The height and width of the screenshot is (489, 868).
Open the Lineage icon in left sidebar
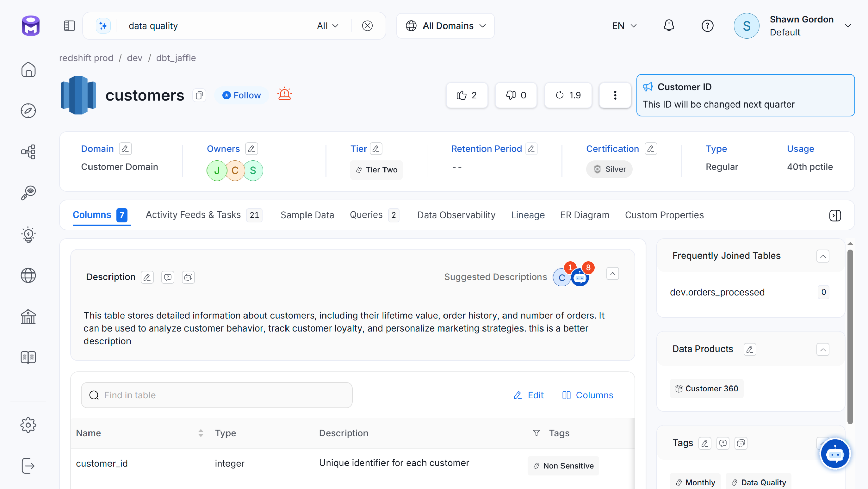pyautogui.click(x=28, y=152)
